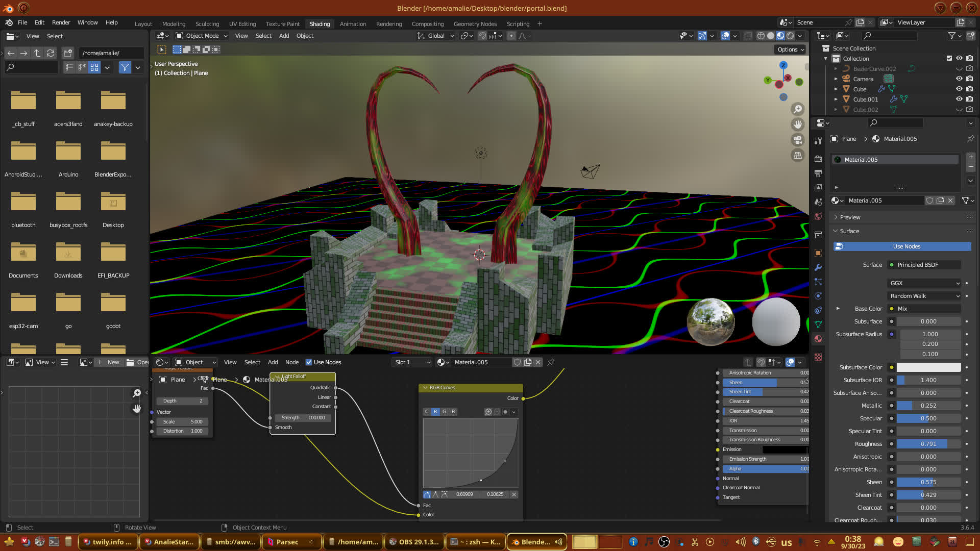Toggle Use Nodes checkbox in node editor
This screenshot has height=551, width=980.
click(x=309, y=362)
